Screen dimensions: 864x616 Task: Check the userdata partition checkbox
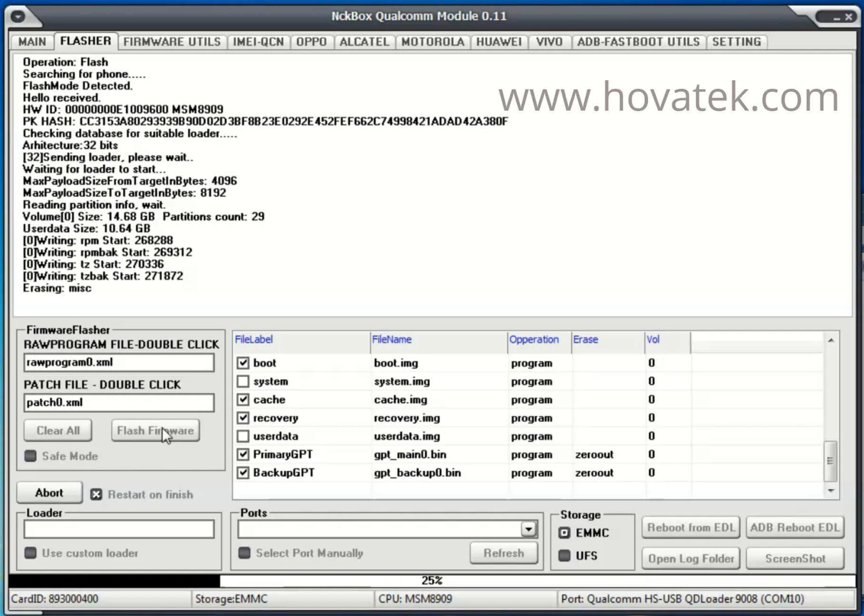[x=243, y=436]
